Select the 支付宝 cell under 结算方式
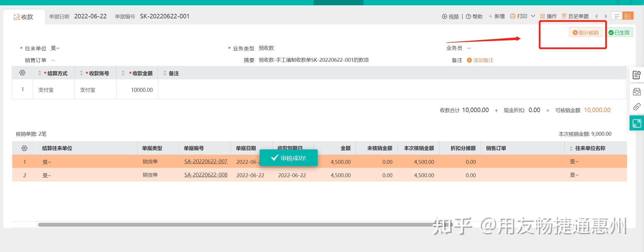Viewport: 644px width, 252px height. pyautogui.click(x=54, y=90)
